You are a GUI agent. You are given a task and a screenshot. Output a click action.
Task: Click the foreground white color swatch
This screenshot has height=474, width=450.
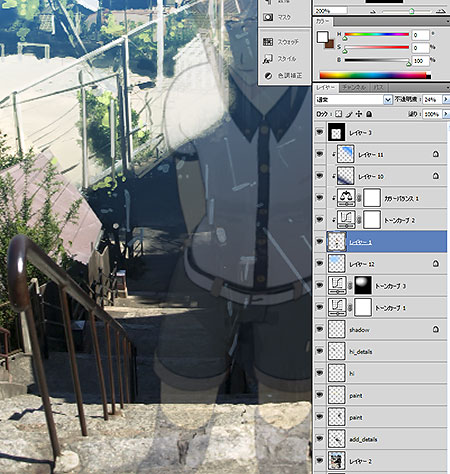[322, 37]
